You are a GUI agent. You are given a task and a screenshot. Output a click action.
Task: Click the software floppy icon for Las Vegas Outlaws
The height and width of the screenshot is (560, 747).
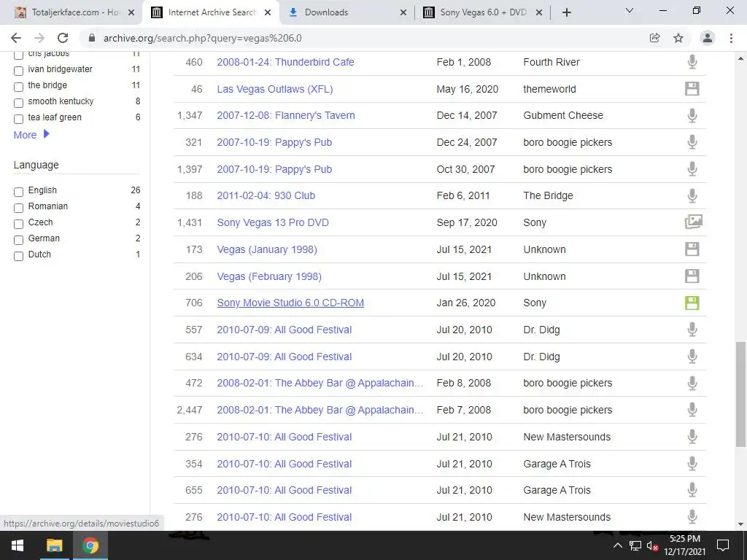point(692,88)
